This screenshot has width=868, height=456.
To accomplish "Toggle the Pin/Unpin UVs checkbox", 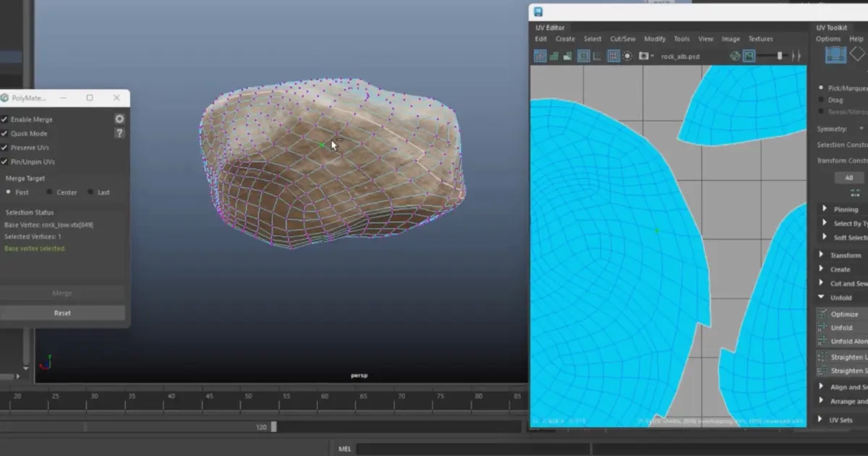I will [x=4, y=161].
